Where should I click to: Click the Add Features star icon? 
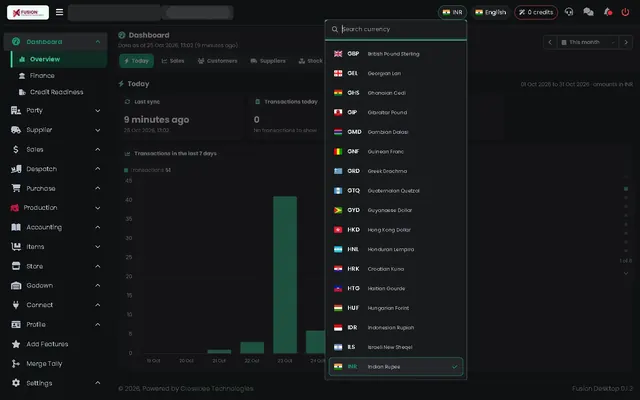click(16, 344)
